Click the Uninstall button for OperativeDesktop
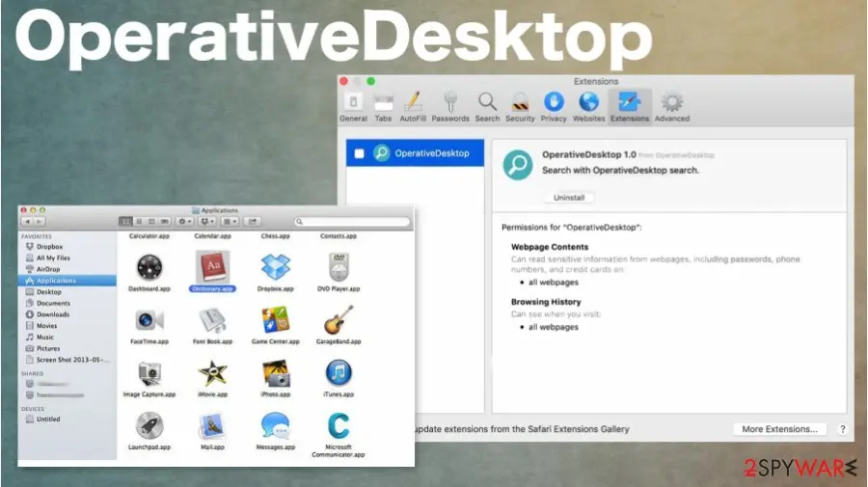The image size is (868, 487). pos(569,198)
